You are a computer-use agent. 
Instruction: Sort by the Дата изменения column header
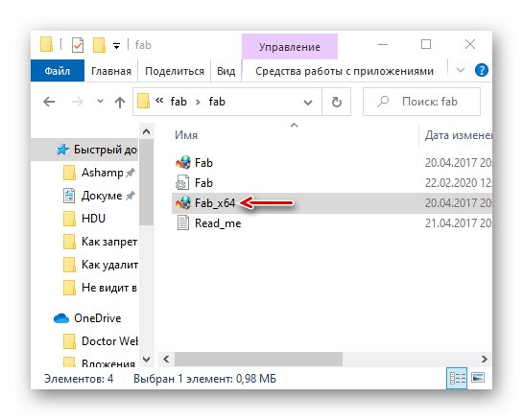click(x=458, y=135)
